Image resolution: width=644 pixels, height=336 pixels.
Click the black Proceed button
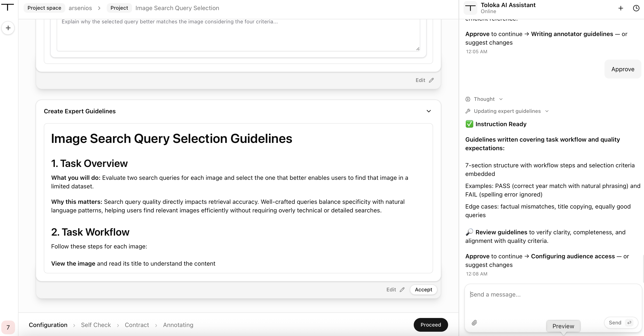pos(431,325)
